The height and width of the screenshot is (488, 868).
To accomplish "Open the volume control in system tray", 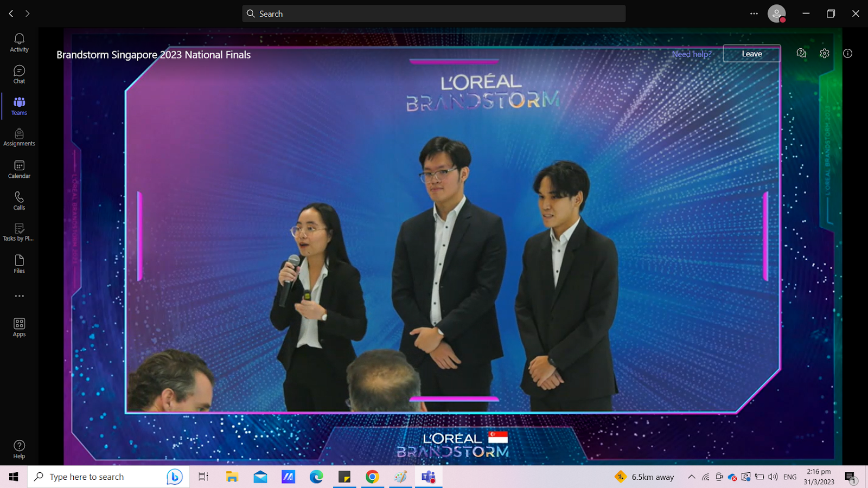I will [x=773, y=477].
